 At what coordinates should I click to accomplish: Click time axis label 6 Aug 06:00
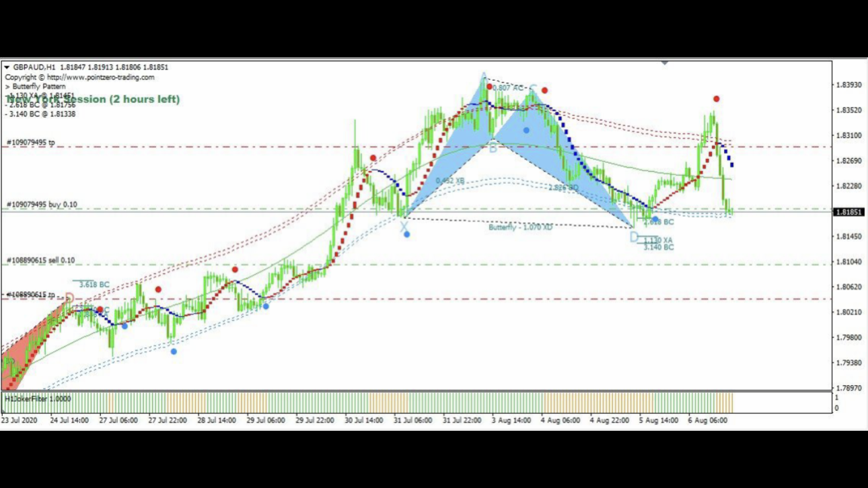pyautogui.click(x=707, y=420)
